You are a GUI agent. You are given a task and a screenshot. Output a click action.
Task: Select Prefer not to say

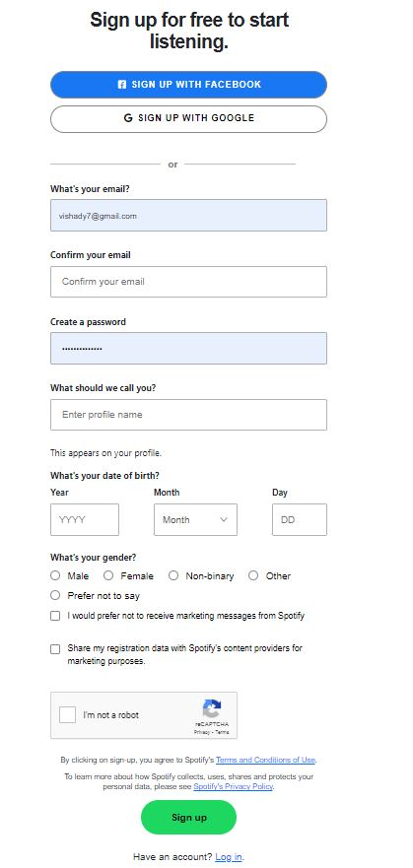coord(55,596)
